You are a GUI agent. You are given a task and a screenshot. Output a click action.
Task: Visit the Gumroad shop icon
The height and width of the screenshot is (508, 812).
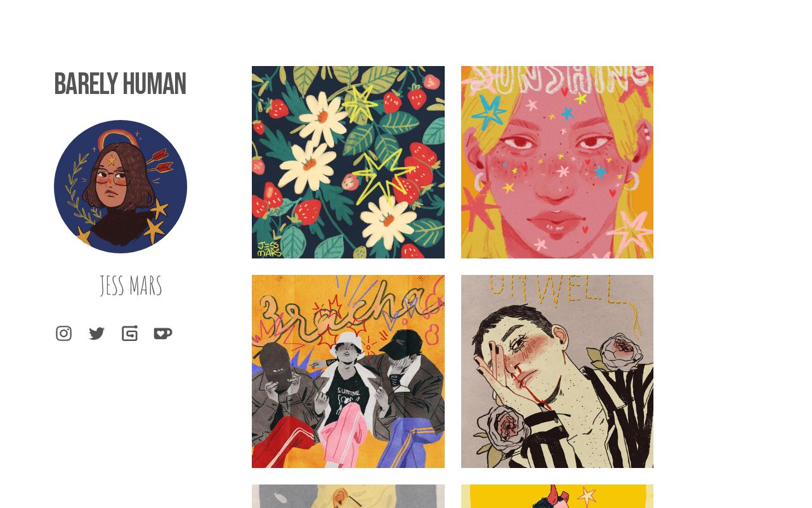tap(129, 333)
